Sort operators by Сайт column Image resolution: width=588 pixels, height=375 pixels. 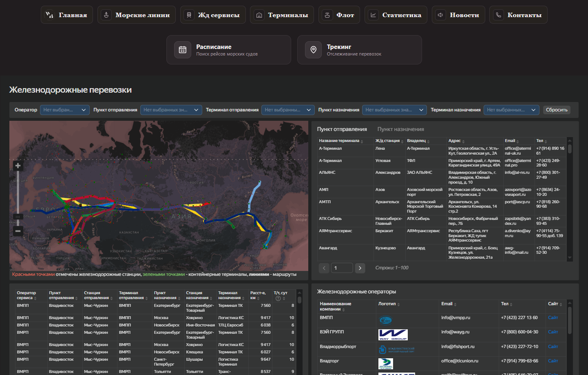[555, 304]
